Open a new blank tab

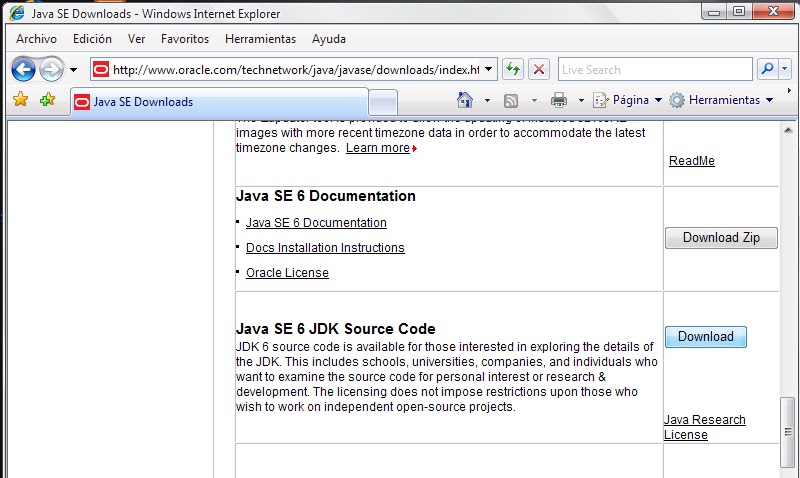click(x=383, y=102)
